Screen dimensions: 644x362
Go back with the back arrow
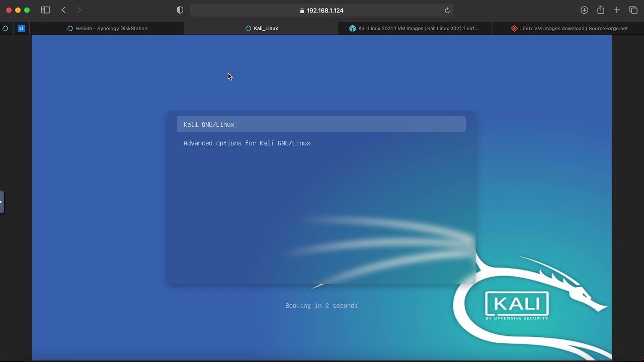(63, 10)
